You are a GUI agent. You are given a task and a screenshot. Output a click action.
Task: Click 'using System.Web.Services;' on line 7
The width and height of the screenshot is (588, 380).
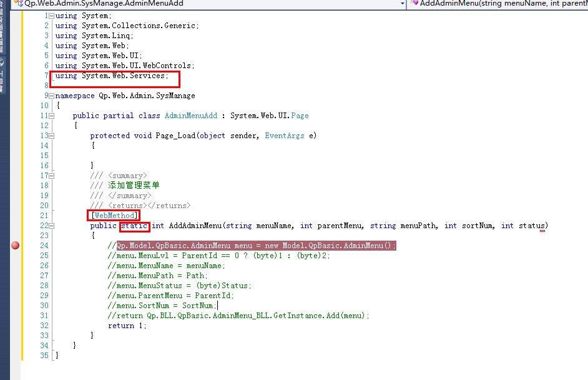112,76
